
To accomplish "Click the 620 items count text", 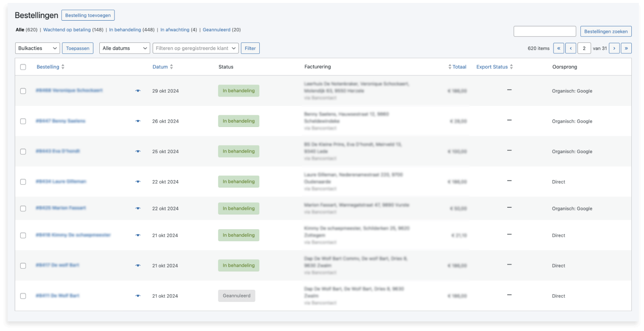I will click(x=539, y=48).
